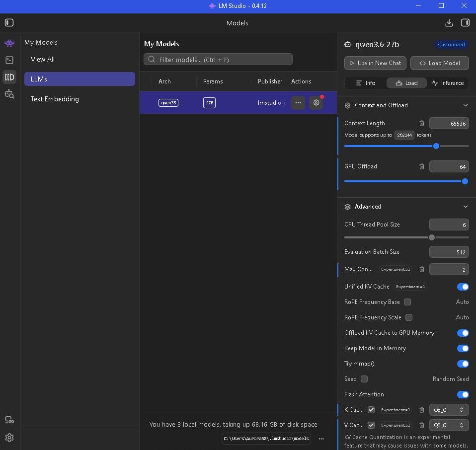Open app settings gear in sidebar

pyautogui.click(x=9, y=437)
